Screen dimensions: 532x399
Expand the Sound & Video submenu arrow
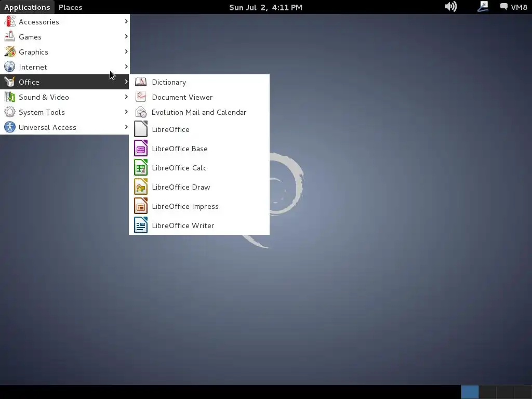coord(126,97)
